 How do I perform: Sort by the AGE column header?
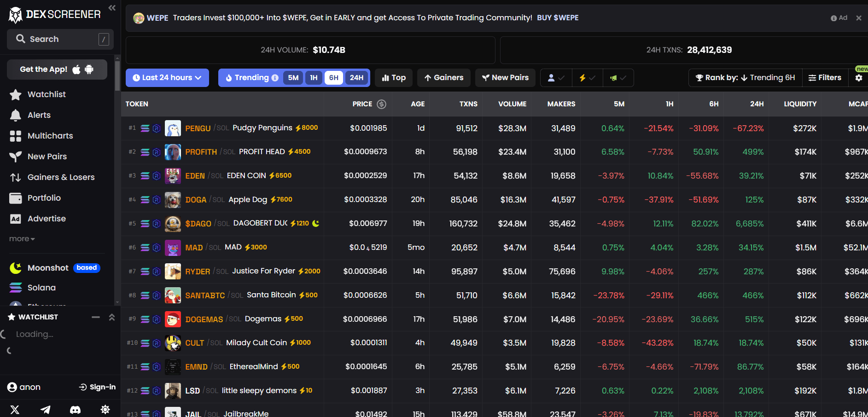[418, 104]
